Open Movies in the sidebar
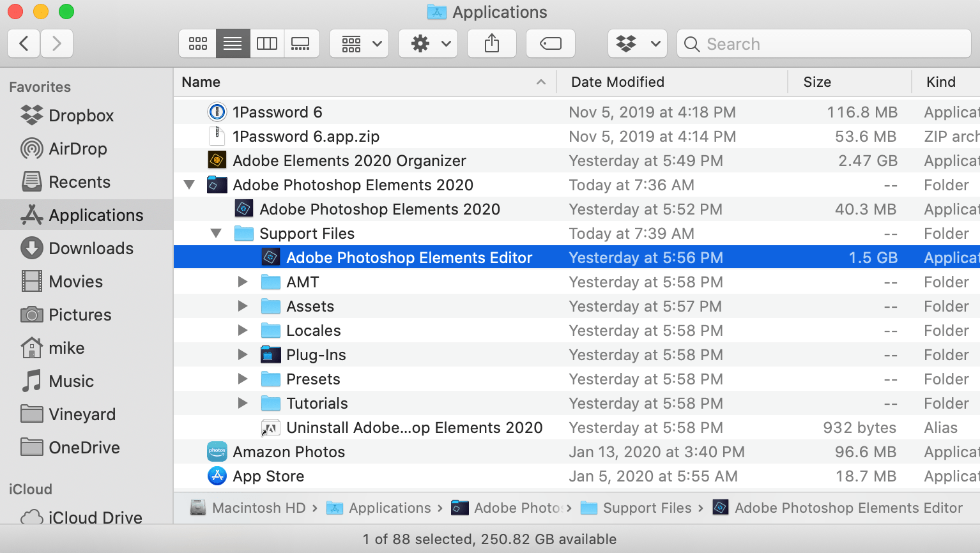 pos(87,282)
